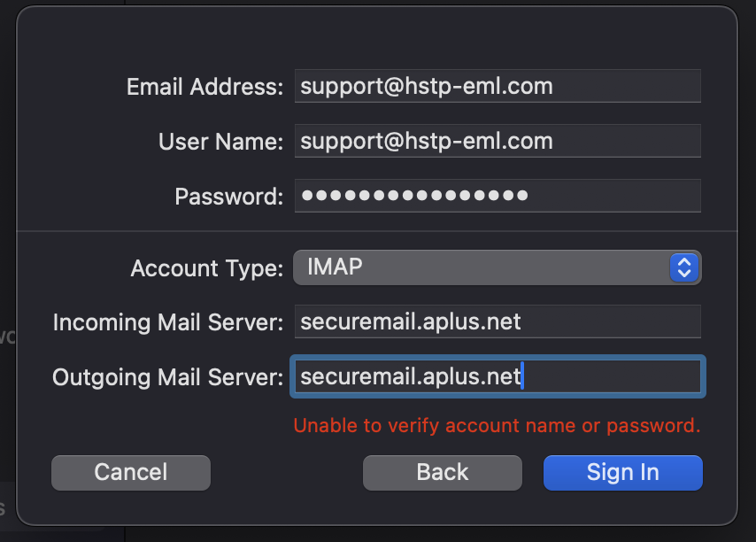756x542 pixels.
Task: Click the Sign In button
Action: pos(622,473)
